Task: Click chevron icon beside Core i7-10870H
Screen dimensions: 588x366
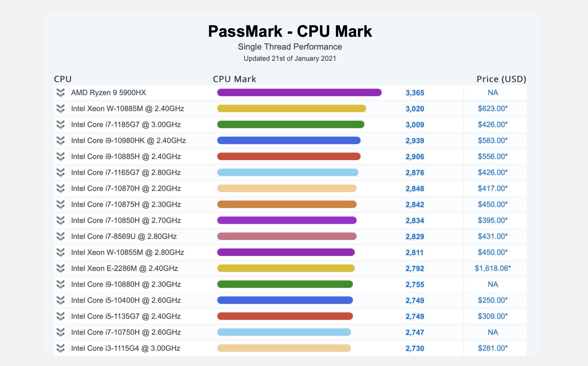Action: click(x=60, y=189)
